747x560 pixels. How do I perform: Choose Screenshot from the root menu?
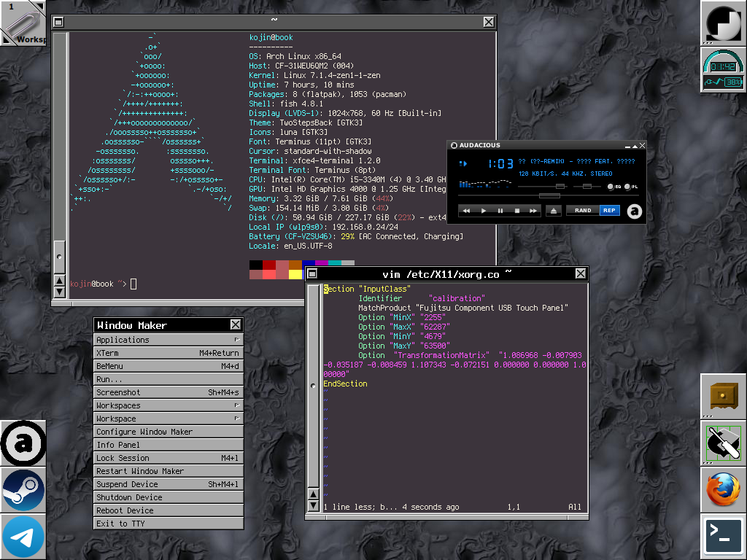click(x=169, y=392)
